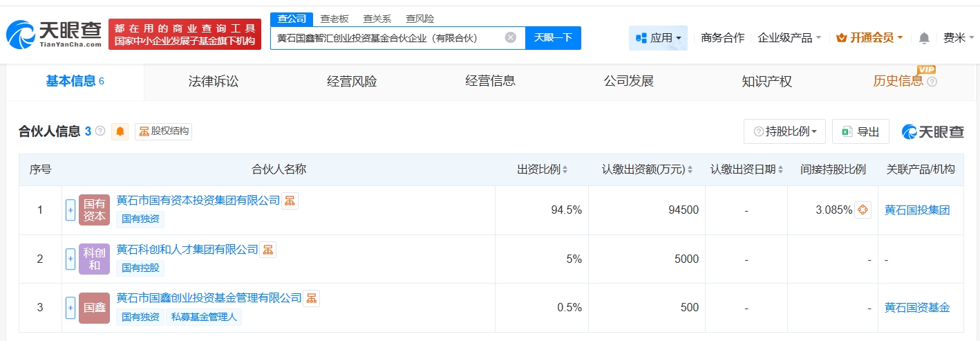Expand row 1 with the plus button
The image size is (980, 341).
coord(70,210)
